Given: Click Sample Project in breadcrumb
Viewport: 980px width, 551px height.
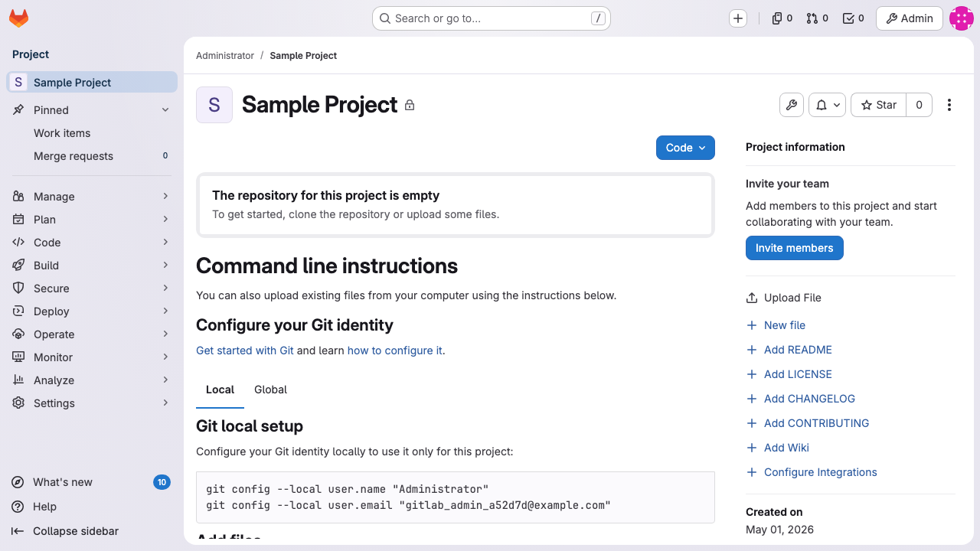Looking at the screenshot, I should click(x=303, y=56).
